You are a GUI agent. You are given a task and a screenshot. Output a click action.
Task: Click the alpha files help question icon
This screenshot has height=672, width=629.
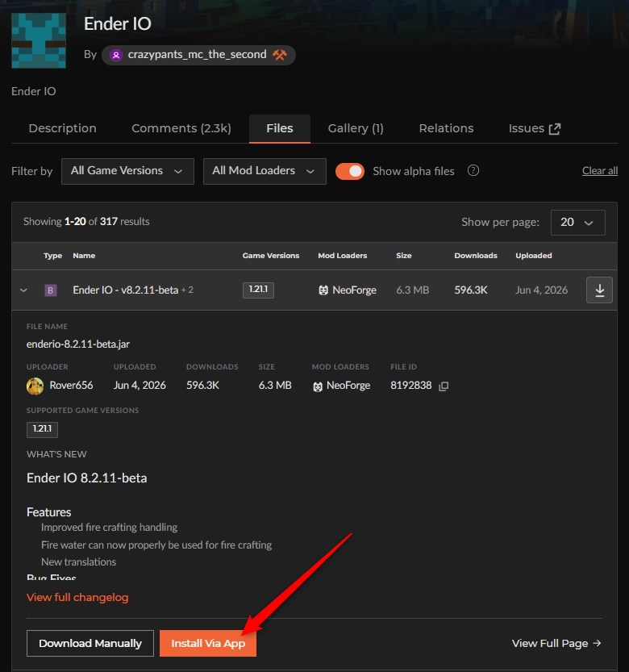[x=473, y=170]
